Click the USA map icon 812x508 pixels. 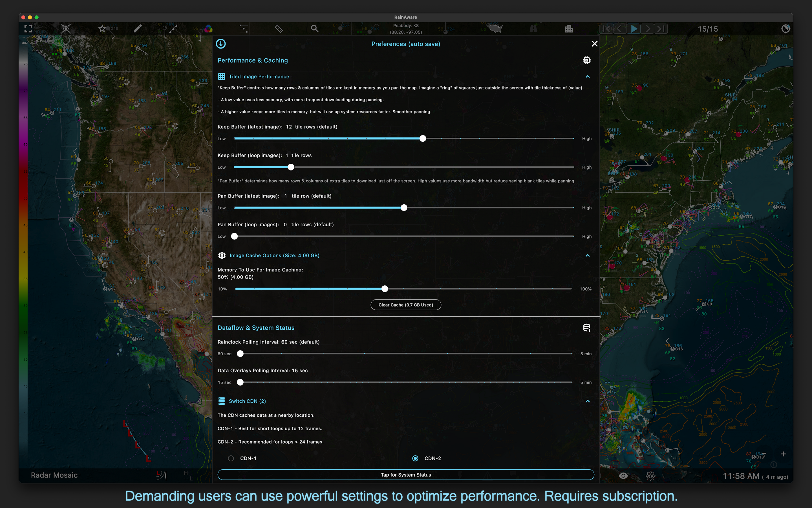pos(496,29)
